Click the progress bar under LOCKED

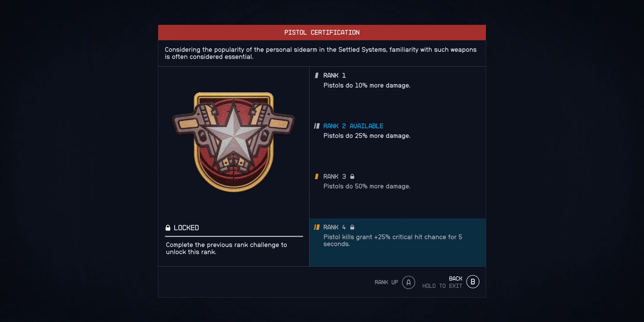[234, 236]
